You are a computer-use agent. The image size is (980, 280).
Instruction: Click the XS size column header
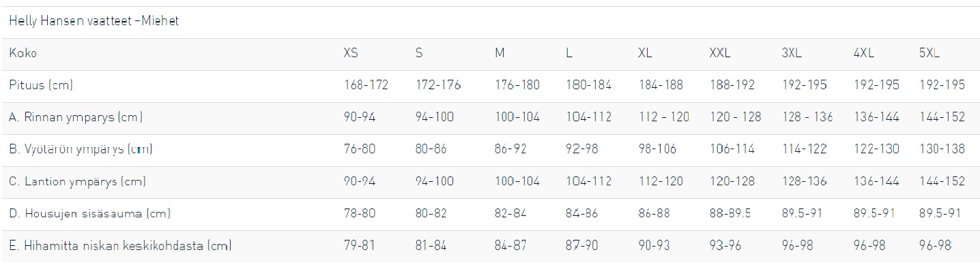point(351,53)
